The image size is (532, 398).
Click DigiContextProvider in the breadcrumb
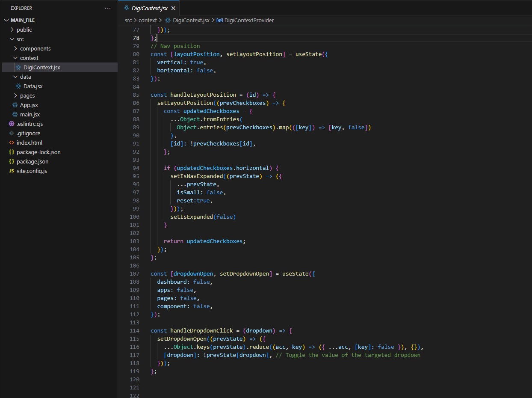(x=248, y=20)
